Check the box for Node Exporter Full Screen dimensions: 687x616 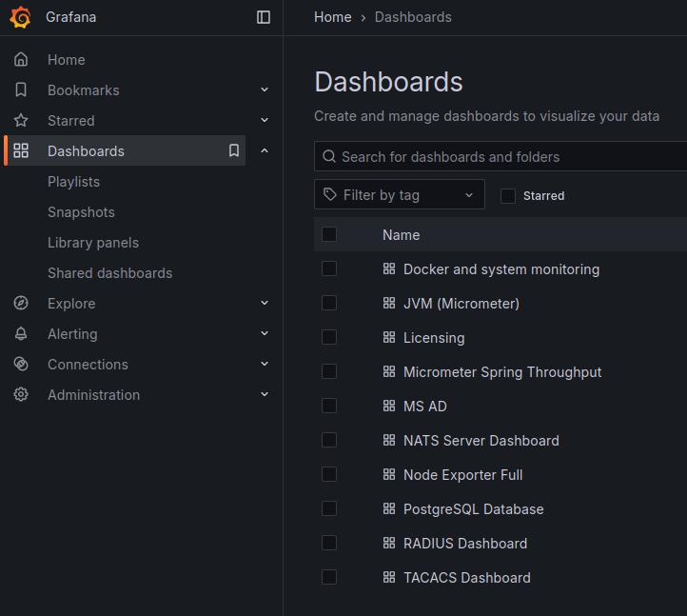click(x=329, y=474)
